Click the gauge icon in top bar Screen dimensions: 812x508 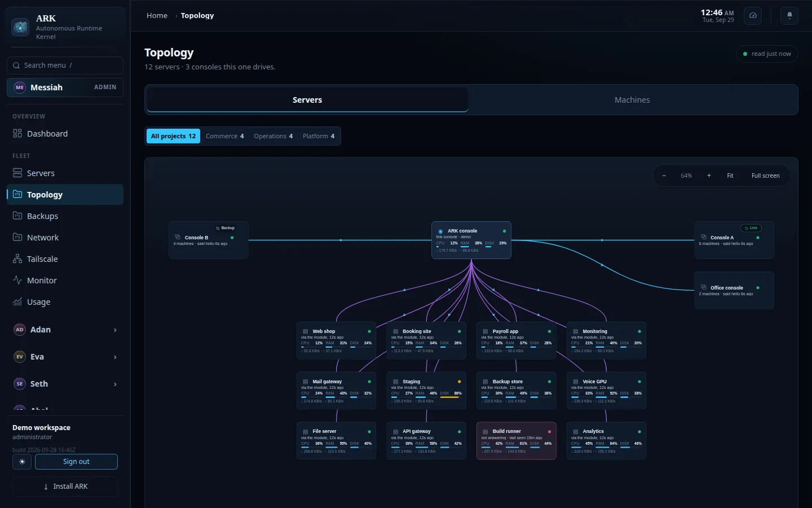tap(753, 16)
